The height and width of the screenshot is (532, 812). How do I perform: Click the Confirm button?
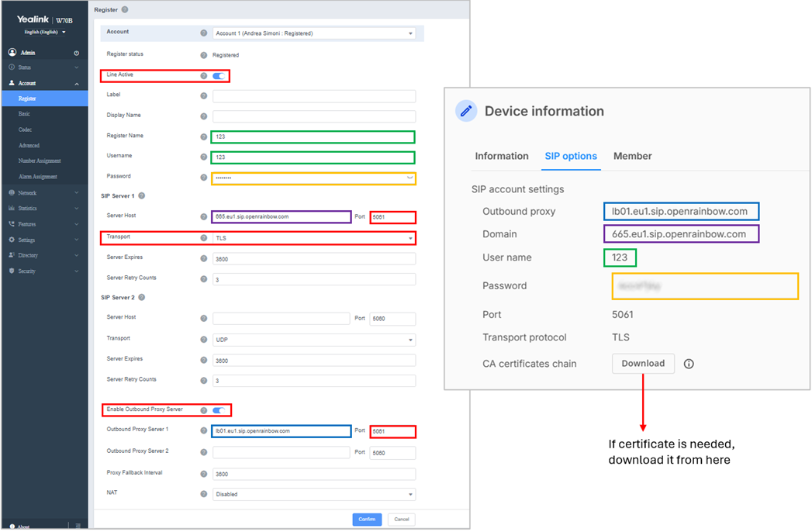[x=367, y=520]
